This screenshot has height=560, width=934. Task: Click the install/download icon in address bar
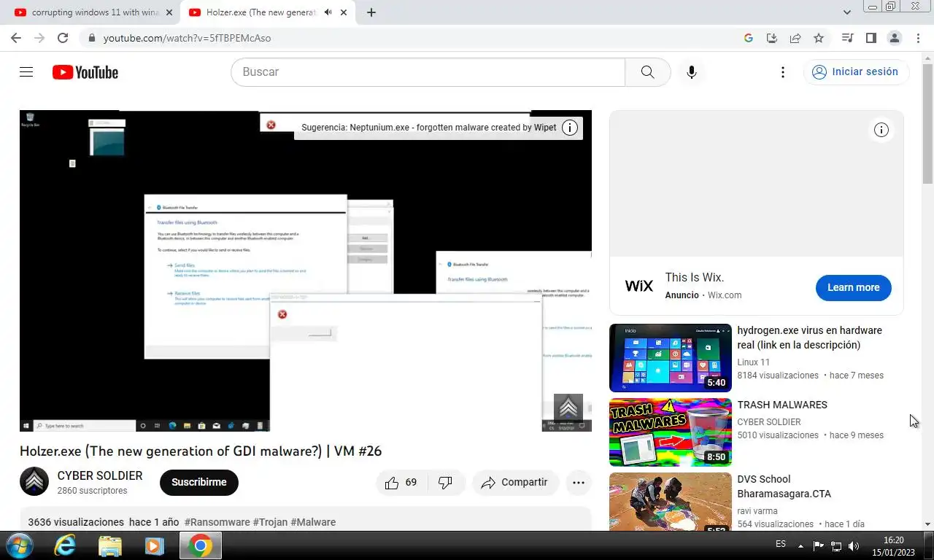click(x=771, y=38)
